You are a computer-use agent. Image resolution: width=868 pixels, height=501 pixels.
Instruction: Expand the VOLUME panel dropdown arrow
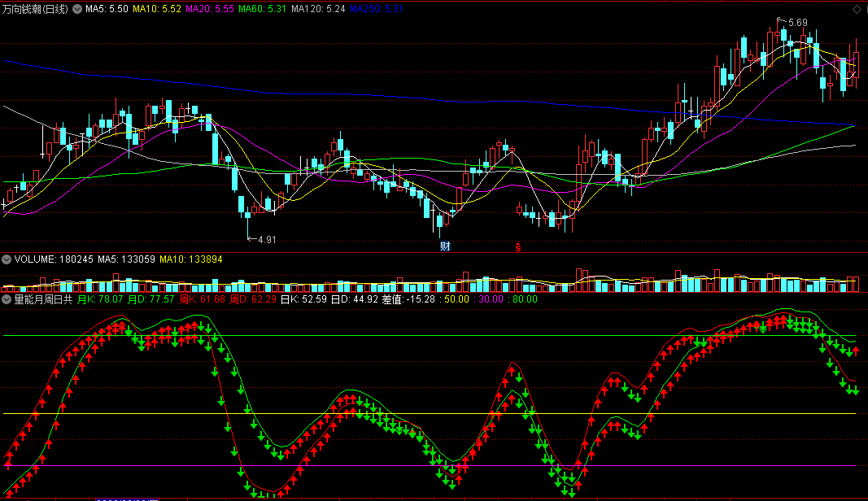point(7,259)
